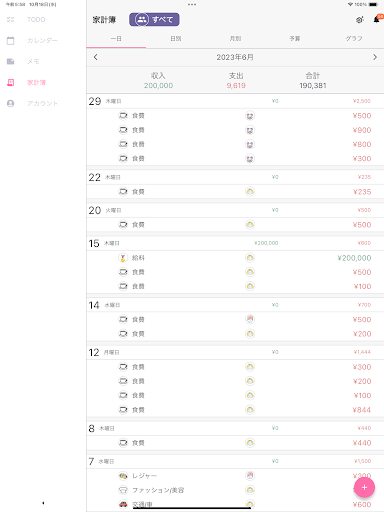Open the TODO section in sidebar
This screenshot has width=384, height=512.
click(36, 19)
